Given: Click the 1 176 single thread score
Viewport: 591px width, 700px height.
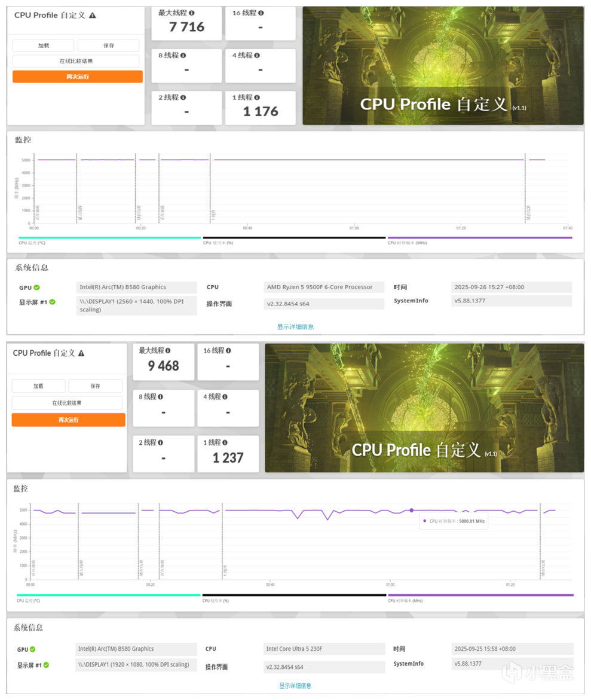Looking at the screenshot, I should point(261,112).
